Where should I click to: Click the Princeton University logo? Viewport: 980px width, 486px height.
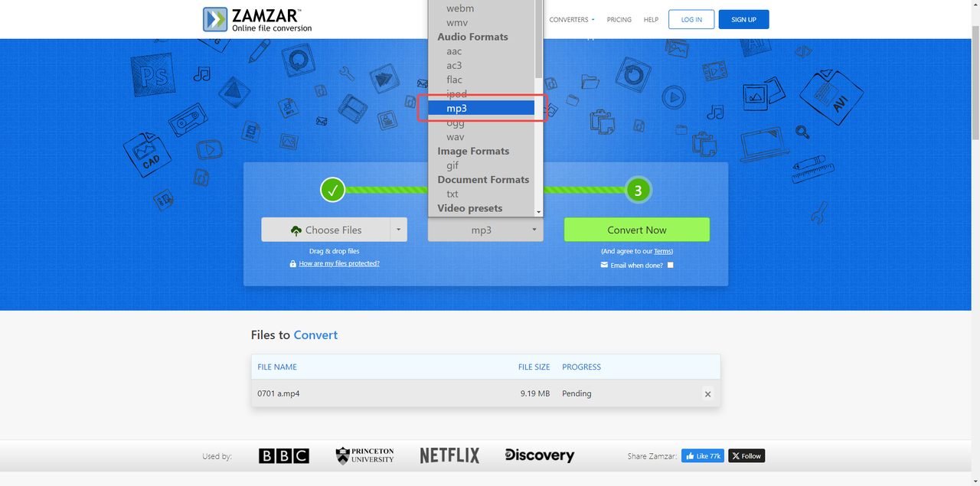[365, 455]
